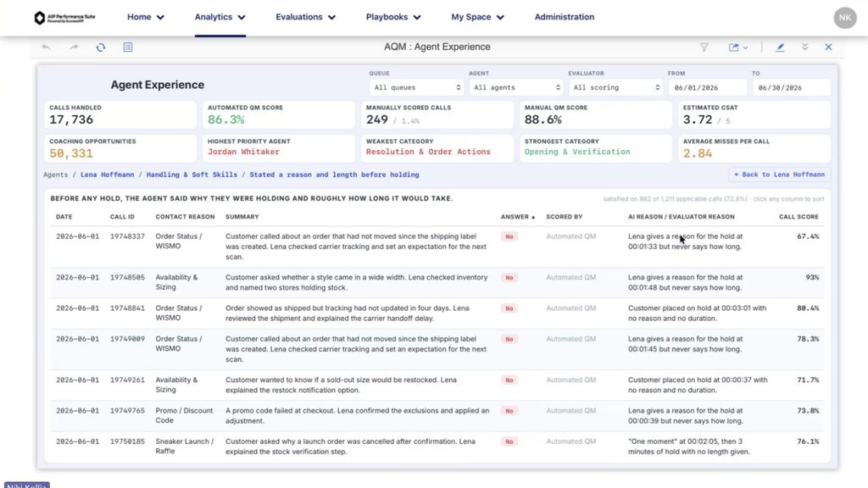Open the filter funnel icon
Image resolution: width=868 pixels, height=488 pixels.
pyautogui.click(x=704, y=47)
